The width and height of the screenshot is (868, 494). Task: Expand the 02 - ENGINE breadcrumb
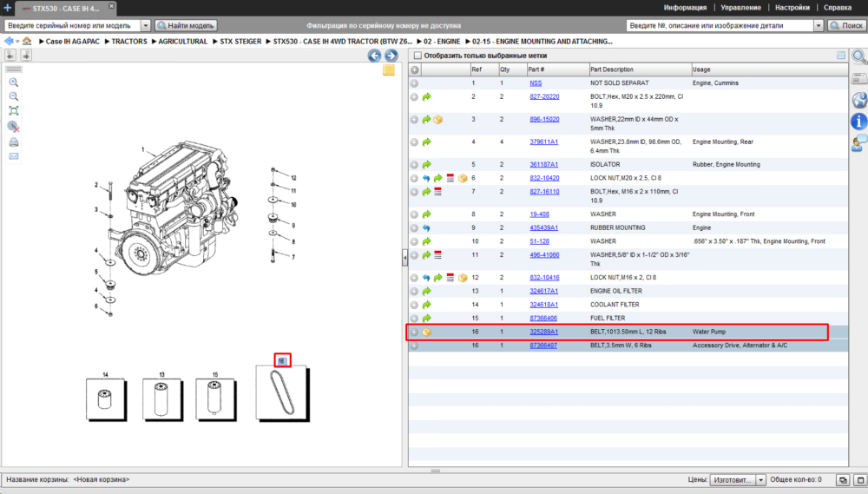[419, 42]
